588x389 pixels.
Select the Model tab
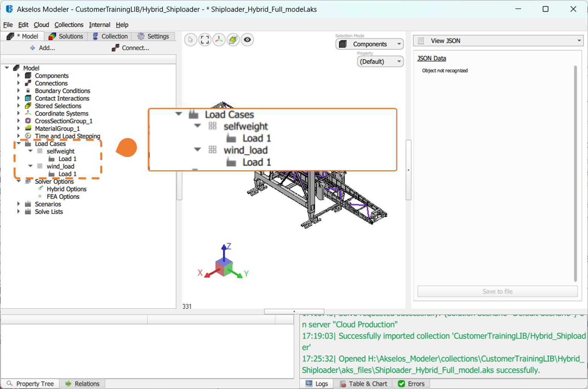[22, 36]
